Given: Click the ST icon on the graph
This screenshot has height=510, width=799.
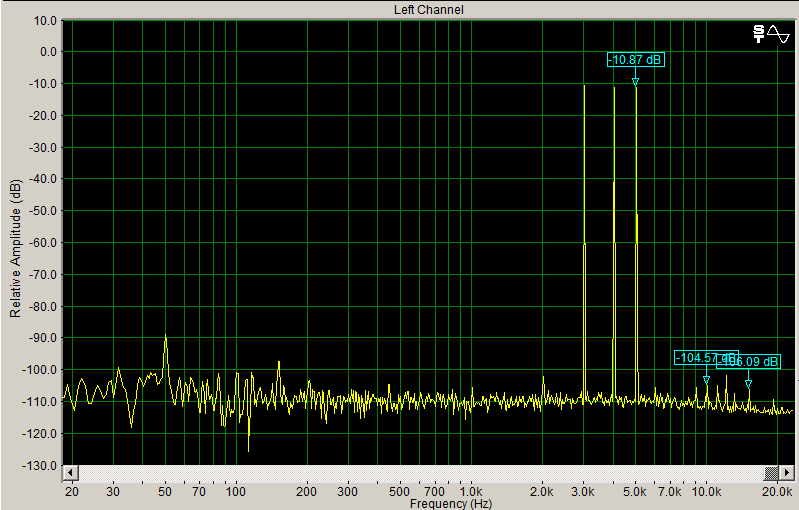Looking at the screenshot, I should point(759,34).
